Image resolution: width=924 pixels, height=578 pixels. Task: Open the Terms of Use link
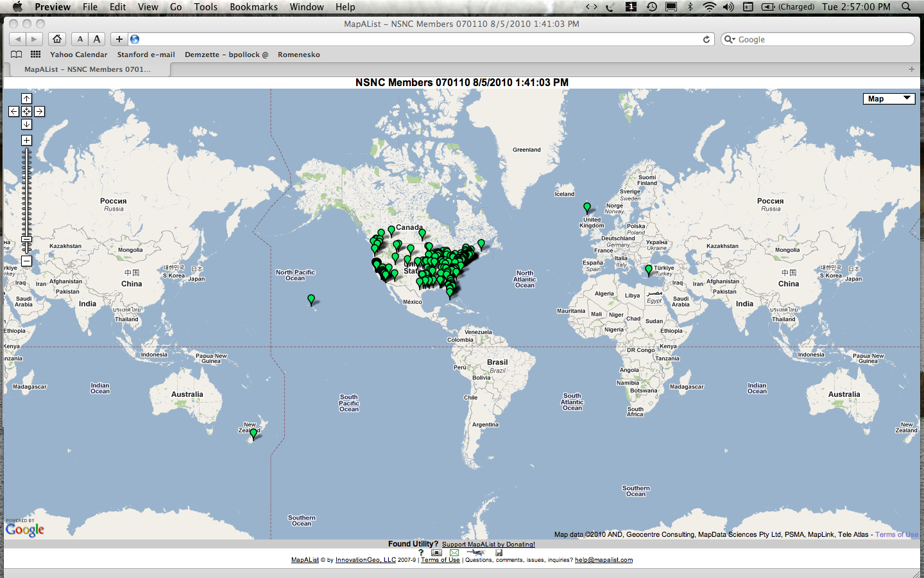pos(440,559)
